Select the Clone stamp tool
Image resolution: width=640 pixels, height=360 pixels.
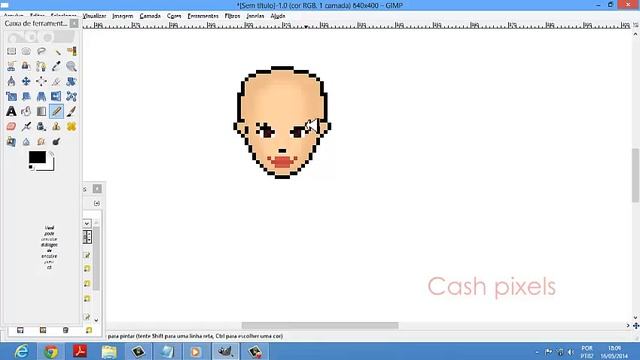point(56,127)
